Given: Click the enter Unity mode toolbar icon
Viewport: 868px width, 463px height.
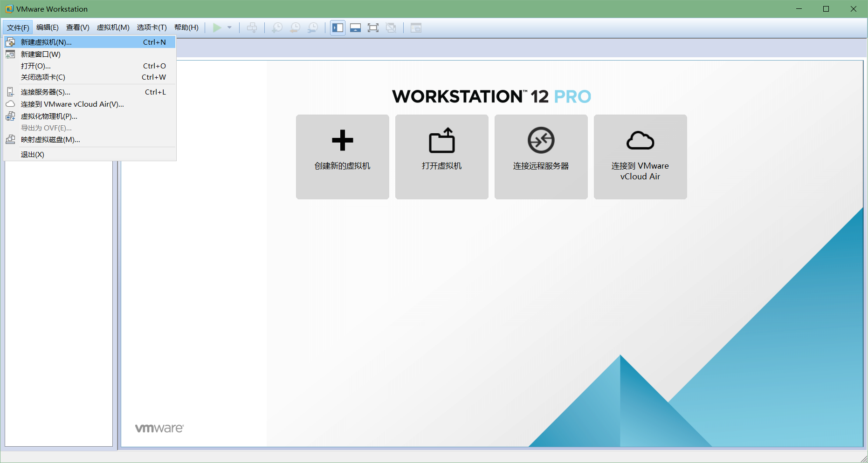Looking at the screenshot, I should tap(391, 27).
